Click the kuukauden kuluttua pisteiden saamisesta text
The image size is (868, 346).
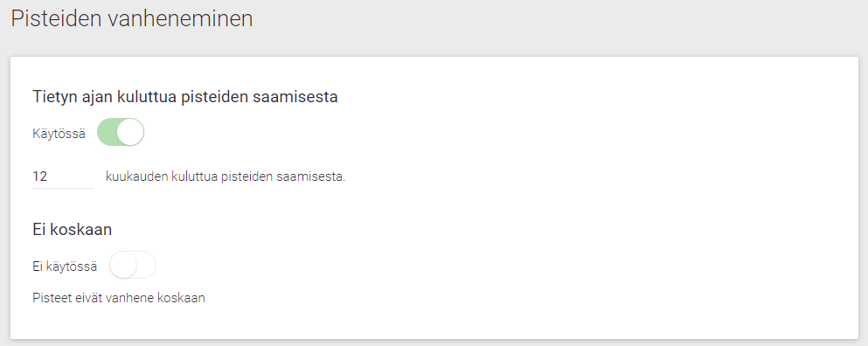226,177
